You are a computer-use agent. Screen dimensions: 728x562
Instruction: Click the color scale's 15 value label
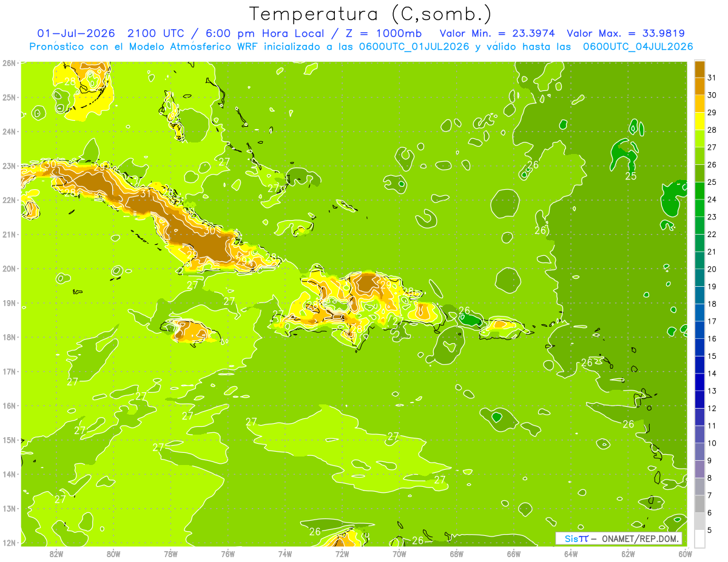(x=712, y=356)
